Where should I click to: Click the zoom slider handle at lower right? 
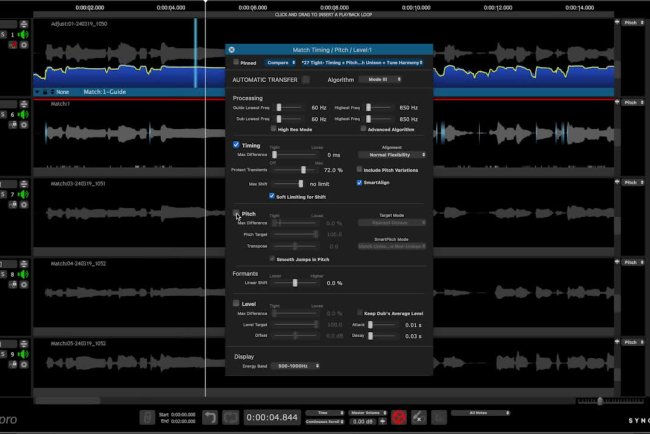[600, 401]
